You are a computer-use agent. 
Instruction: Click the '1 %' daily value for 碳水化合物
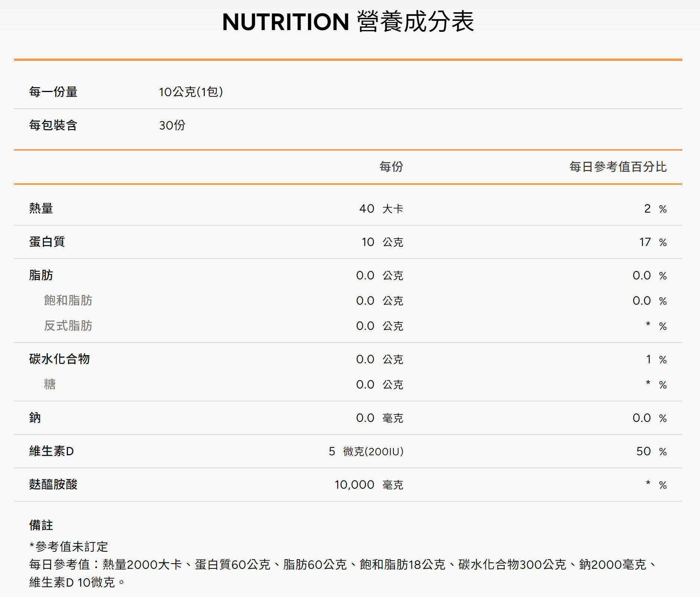pos(656,359)
